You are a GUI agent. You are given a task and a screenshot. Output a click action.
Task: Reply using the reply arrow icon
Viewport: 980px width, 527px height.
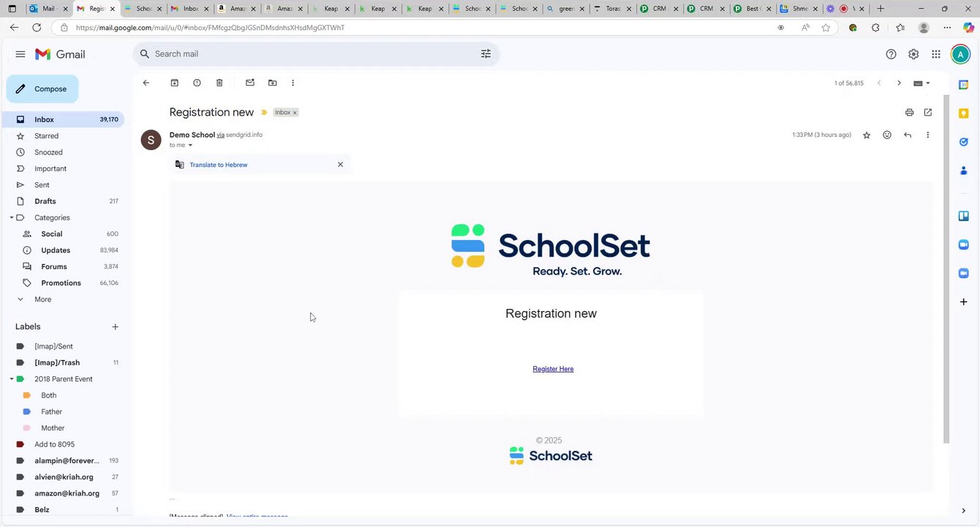[x=908, y=135]
